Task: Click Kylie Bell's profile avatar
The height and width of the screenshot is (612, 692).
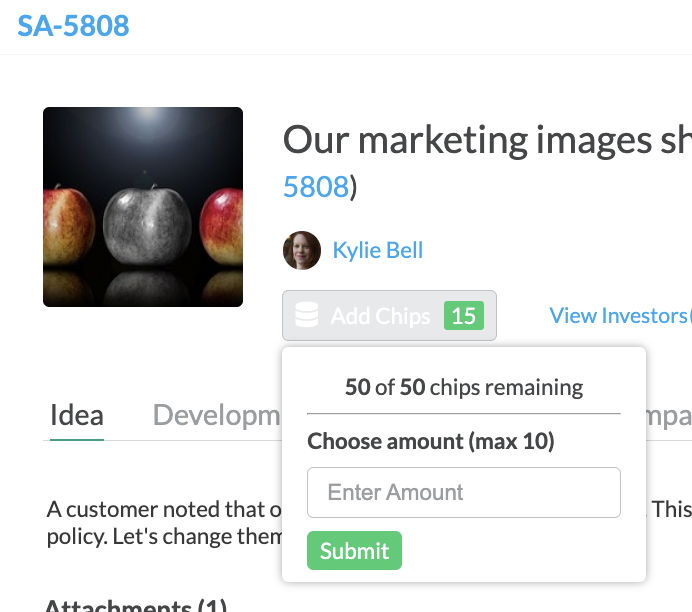Action: [x=302, y=250]
